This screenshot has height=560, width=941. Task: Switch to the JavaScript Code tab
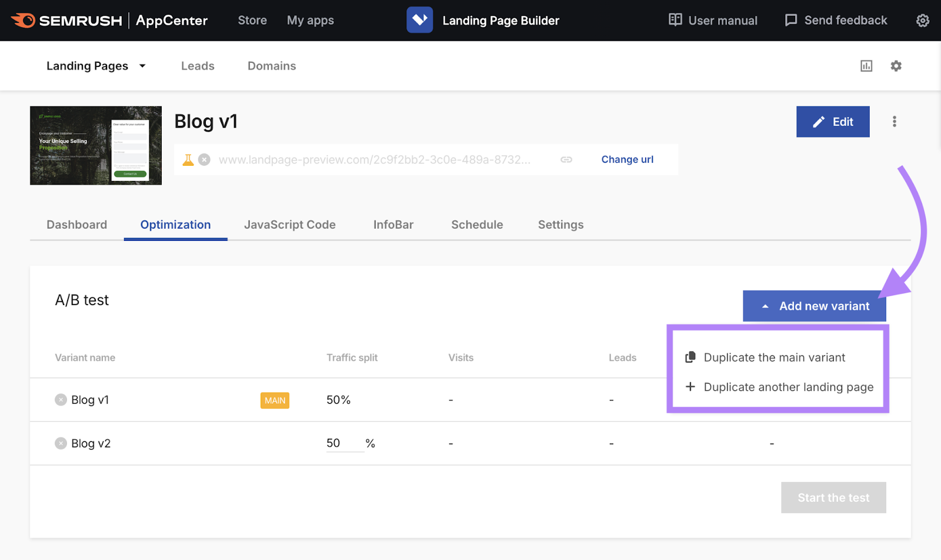coord(289,224)
